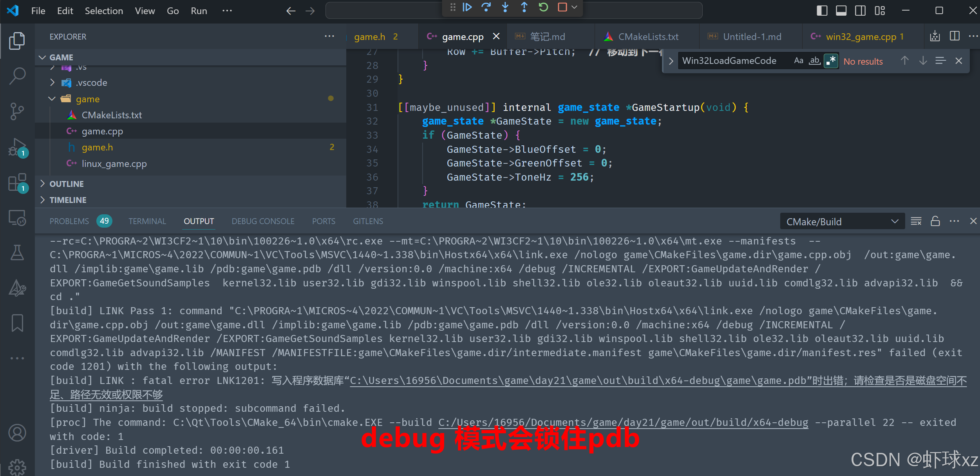Viewport: 980px width, 476px height.
Task: Open the Testing beaker view
Action: (x=17, y=253)
